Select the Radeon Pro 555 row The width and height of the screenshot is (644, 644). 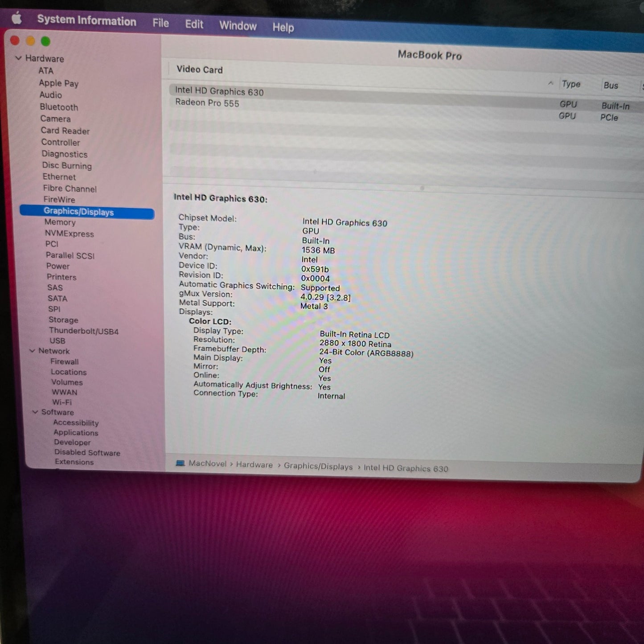tap(406, 110)
